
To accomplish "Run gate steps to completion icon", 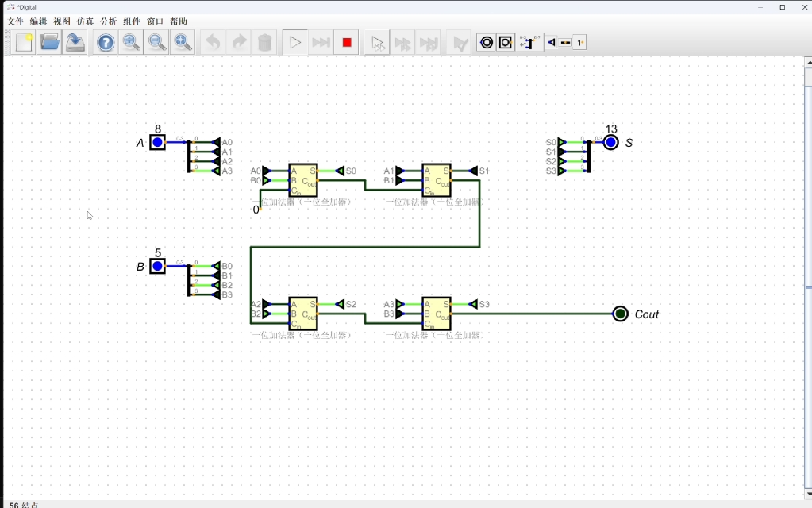I will tap(429, 42).
